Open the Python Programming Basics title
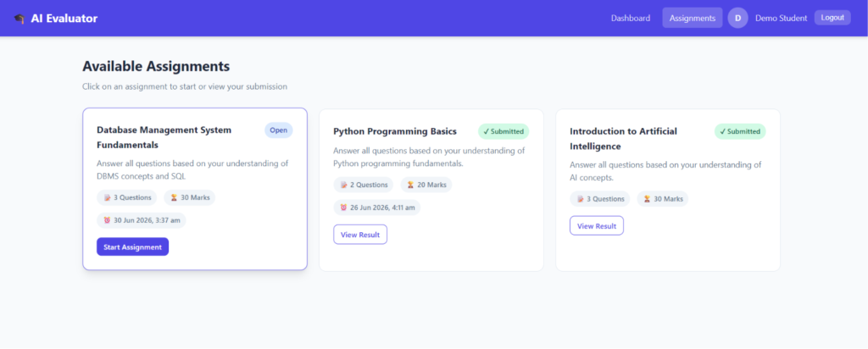 (395, 131)
